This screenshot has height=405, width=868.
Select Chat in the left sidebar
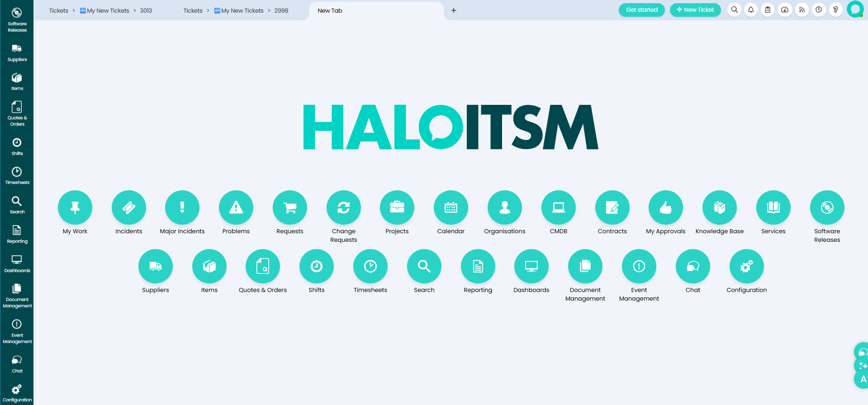click(x=17, y=364)
